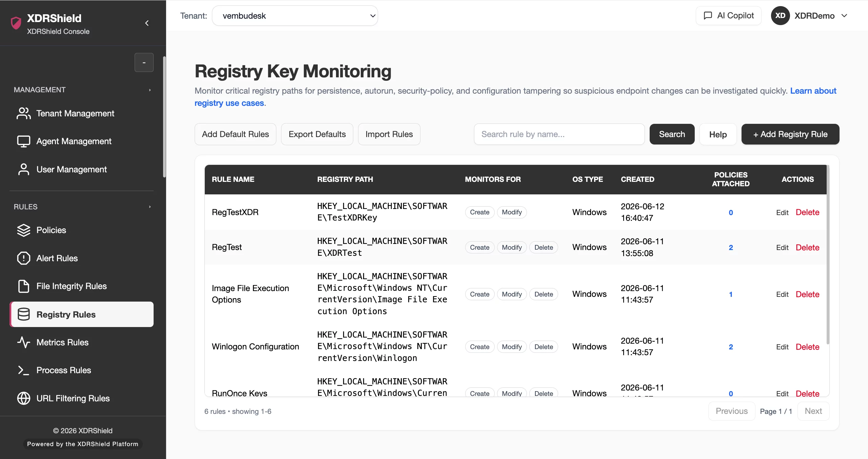Edit the Winlogon Configuration rule
Screen dimensions: 868x459
[782, 347]
